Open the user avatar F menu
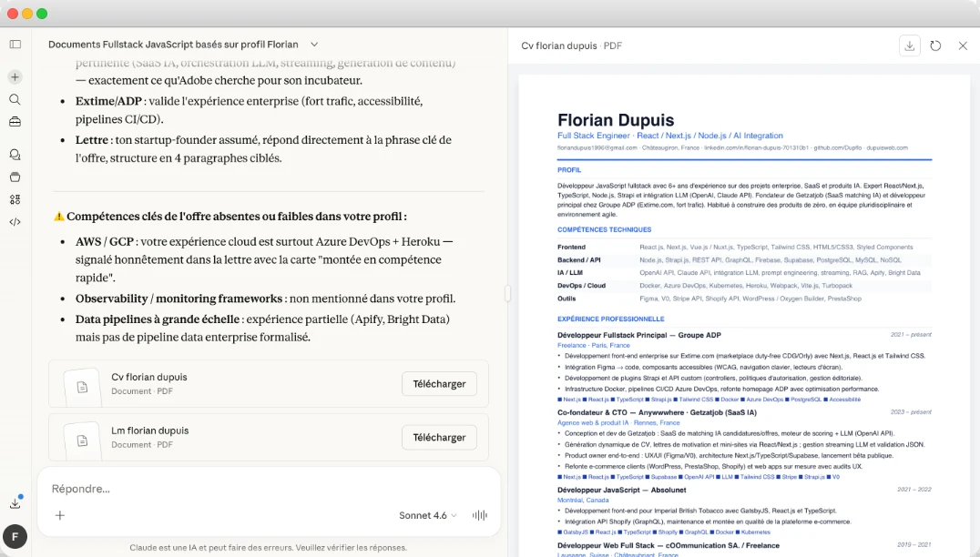Viewport: 980px width, 557px height. (x=15, y=537)
